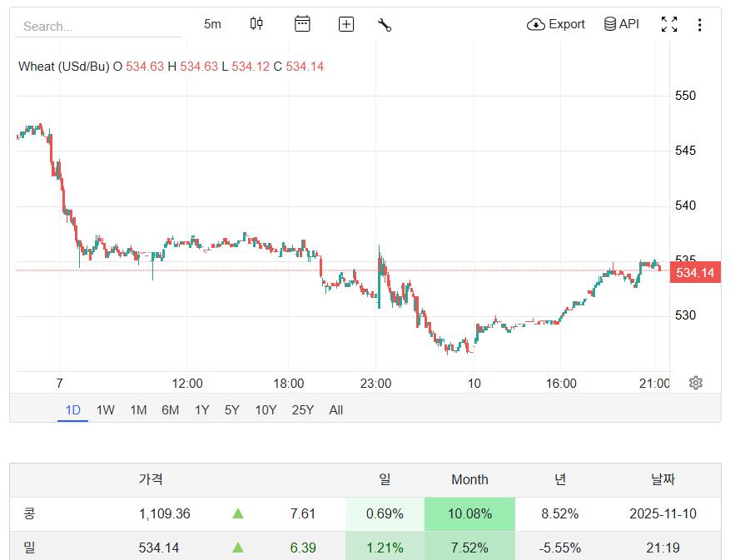
Task: Open the API database link
Action: tap(621, 24)
